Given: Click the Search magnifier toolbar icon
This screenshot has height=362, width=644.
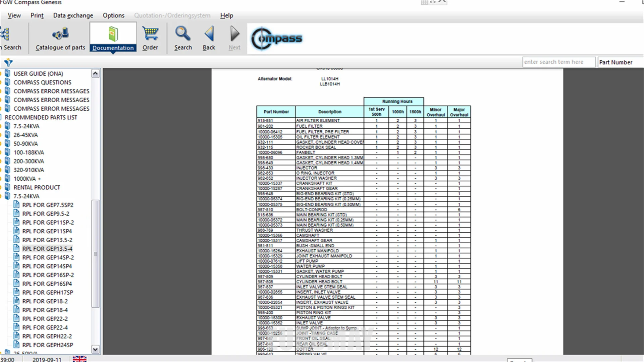Looking at the screenshot, I should tap(183, 34).
